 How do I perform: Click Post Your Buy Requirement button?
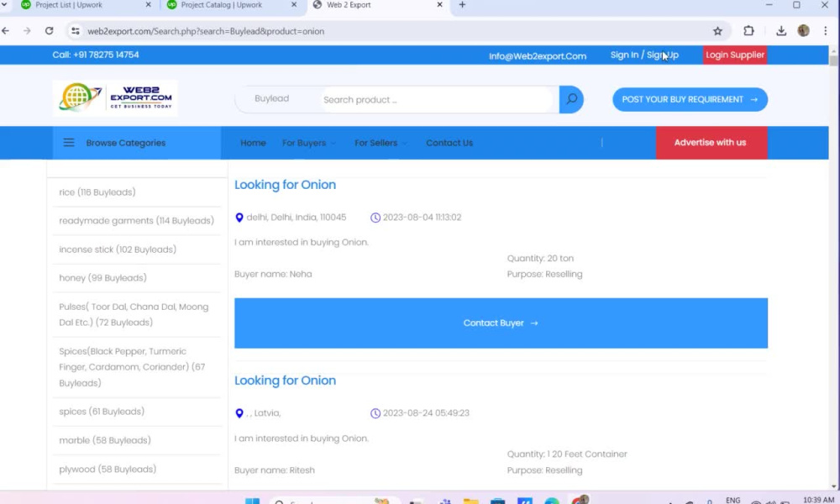tap(690, 100)
